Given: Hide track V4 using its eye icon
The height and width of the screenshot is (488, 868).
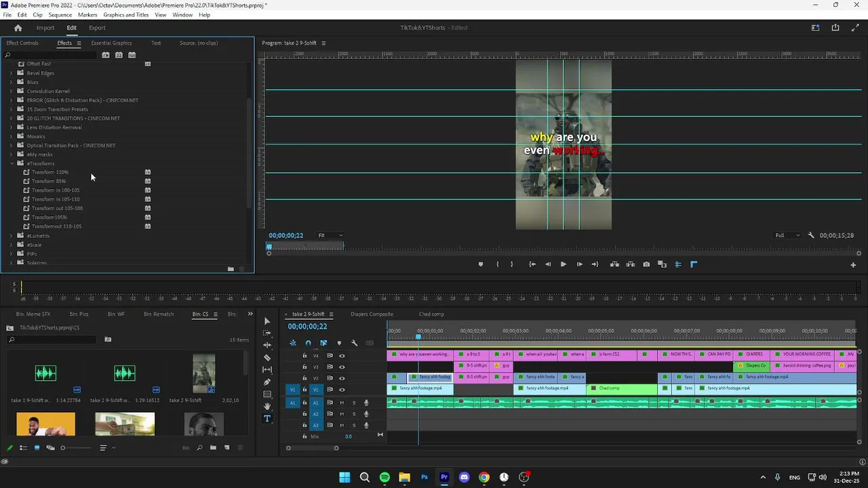Looking at the screenshot, I should point(342,356).
